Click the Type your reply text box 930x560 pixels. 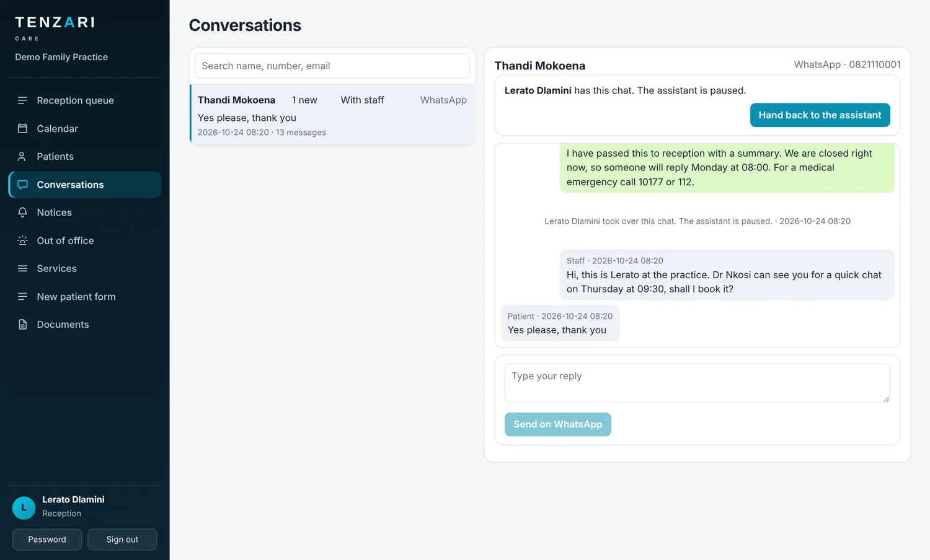[x=697, y=383]
